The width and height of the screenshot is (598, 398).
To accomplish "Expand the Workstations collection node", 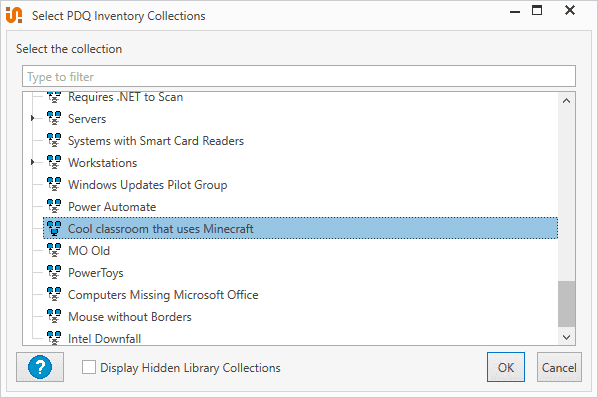I will pos(32,162).
